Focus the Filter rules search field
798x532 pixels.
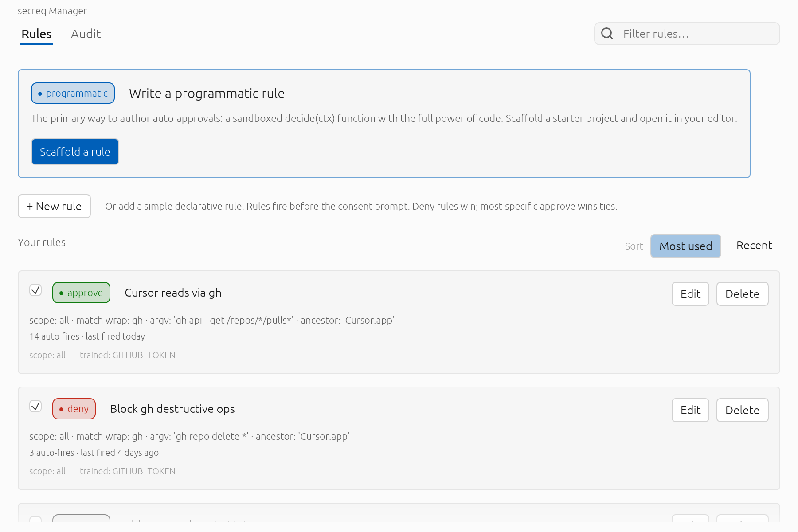coord(687,34)
